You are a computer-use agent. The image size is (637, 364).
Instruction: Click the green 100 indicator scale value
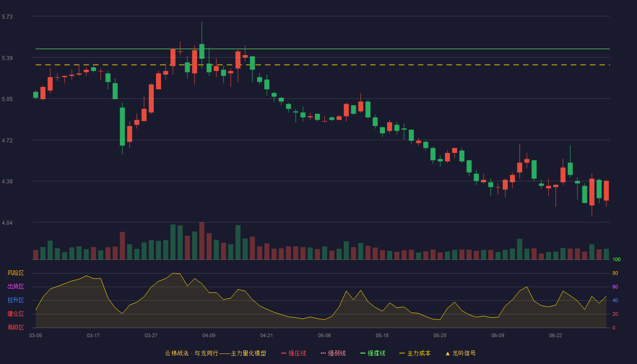click(x=617, y=260)
